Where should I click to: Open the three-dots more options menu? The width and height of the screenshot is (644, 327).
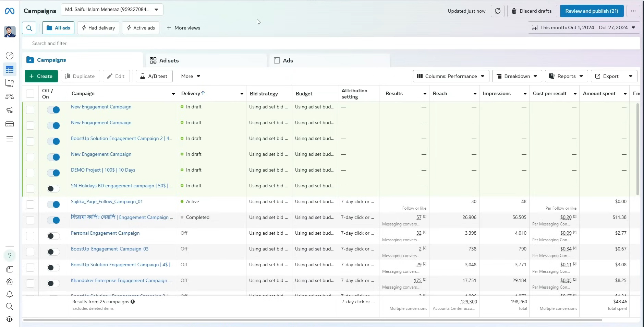click(633, 11)
